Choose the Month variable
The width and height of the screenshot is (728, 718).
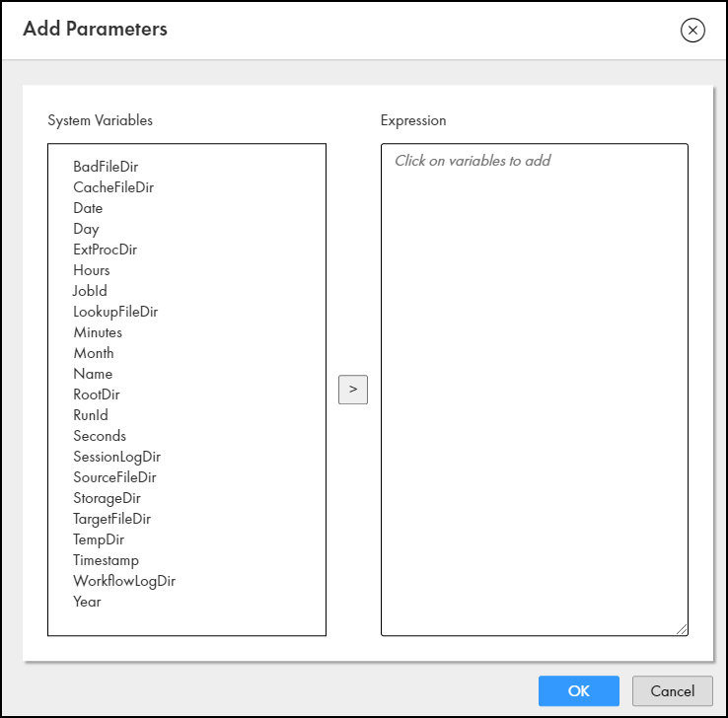[94, 353]
